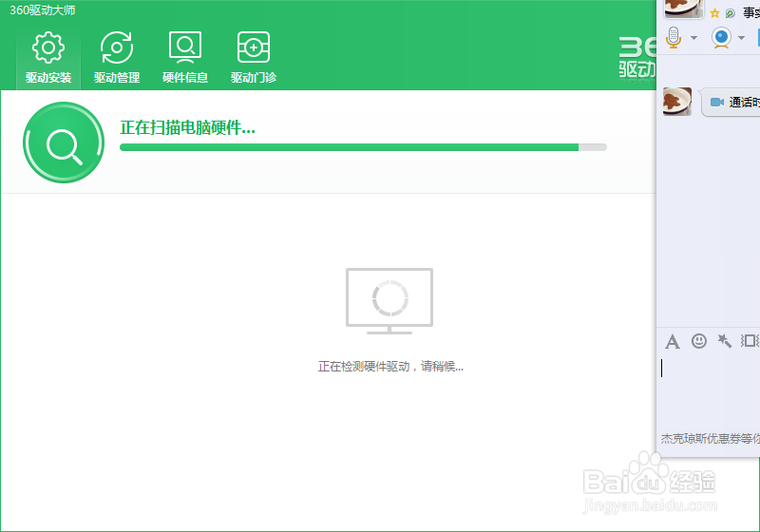Open the 杰克琼斯优惠券 ad link
This screenshot has width=760, height=532.
click(x=710, y=439)
